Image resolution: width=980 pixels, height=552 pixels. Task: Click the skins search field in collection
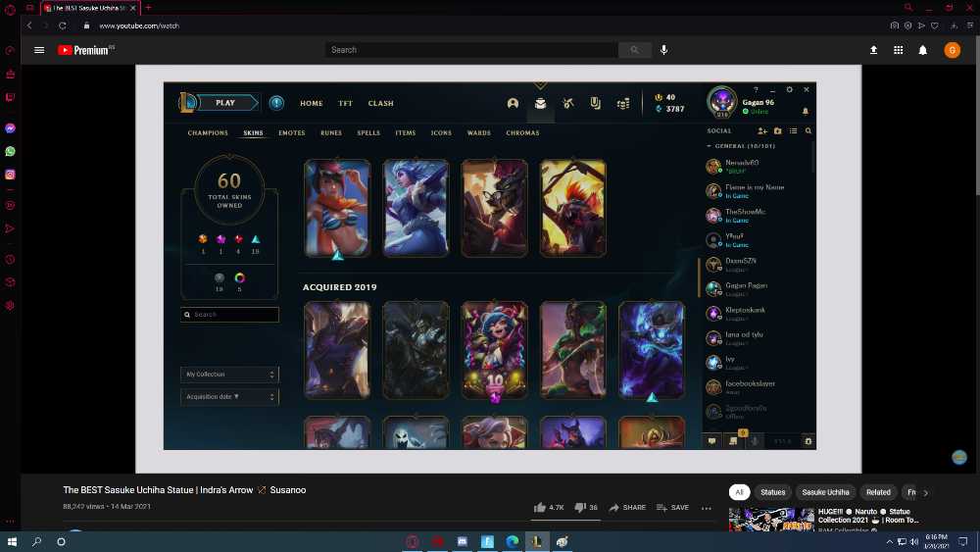pos(229,315)
